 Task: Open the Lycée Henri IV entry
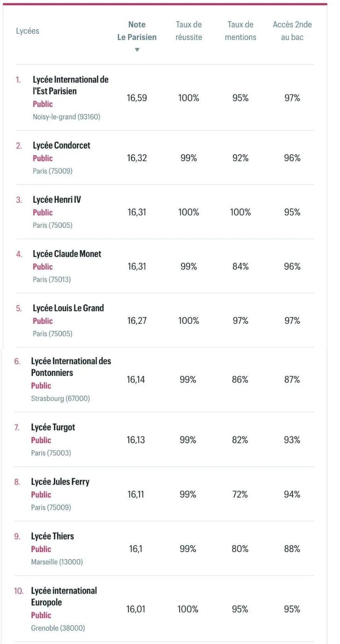[57, 199]
